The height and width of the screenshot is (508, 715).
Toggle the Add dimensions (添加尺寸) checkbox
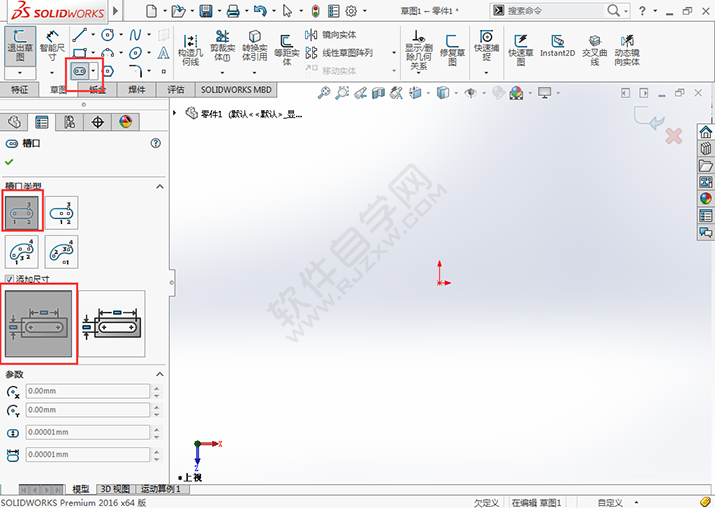(9, 279)
